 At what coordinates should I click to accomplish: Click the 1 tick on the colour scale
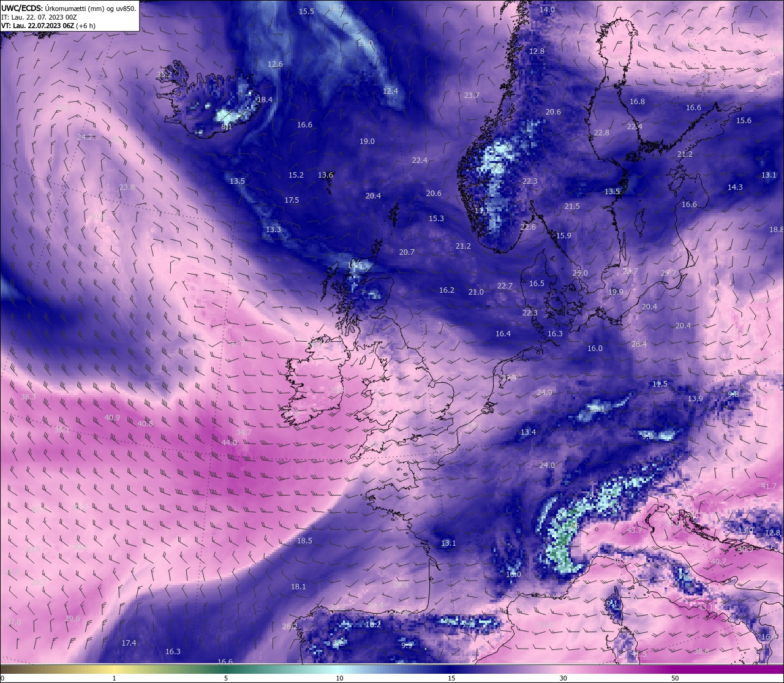click(x=114, y=678)
